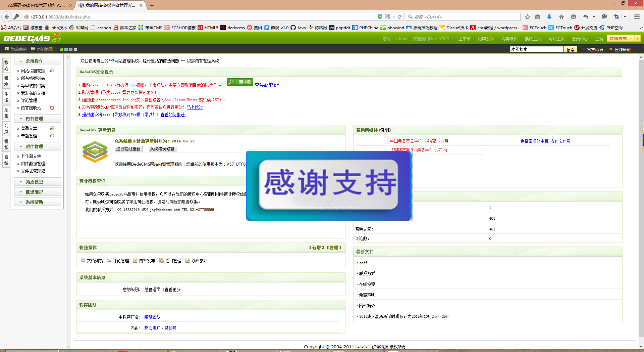Image resolution: width=644 pixels, height=352 pixels.
Task: Open 会员中心 in the top navigation
Action: click(x=580, y=39)
